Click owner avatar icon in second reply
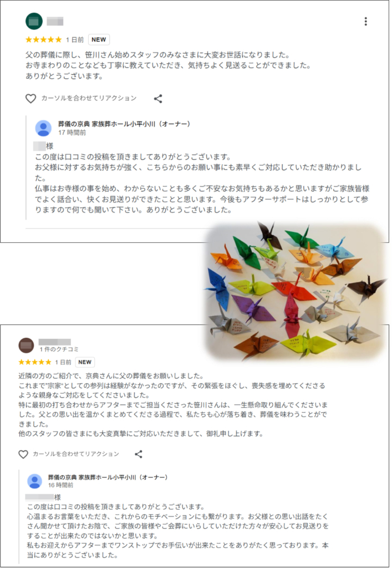392x568 pixels. pyautogui.click(x=35, y=481)
